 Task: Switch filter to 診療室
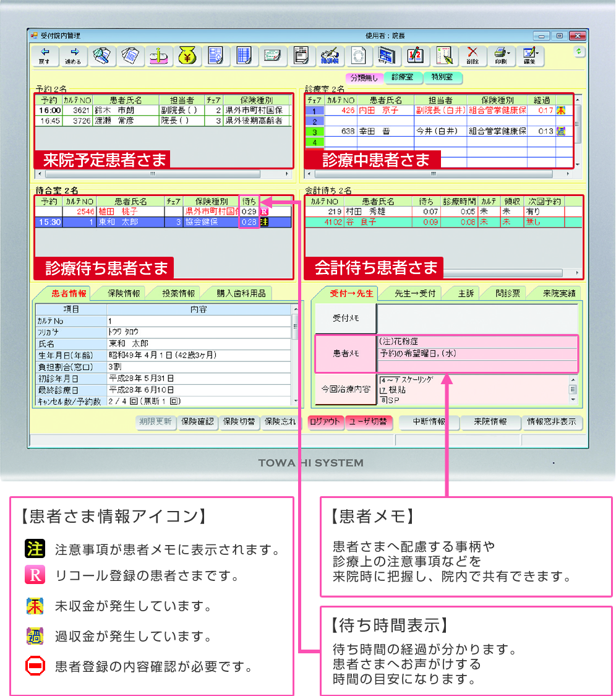click(x=403, y=78)
